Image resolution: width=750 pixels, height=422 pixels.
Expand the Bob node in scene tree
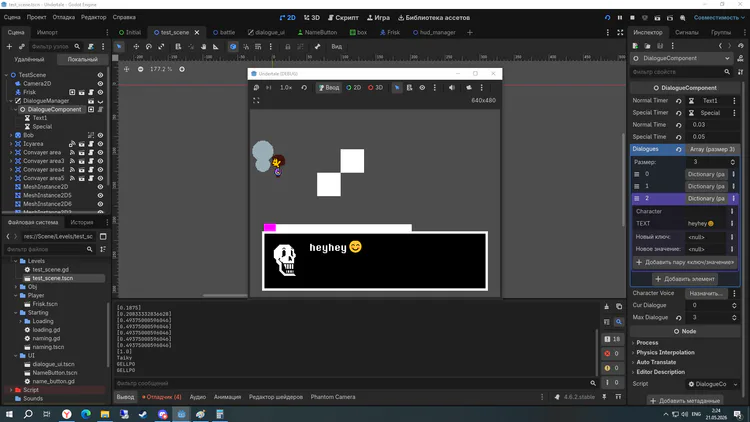[x=11, y=135]
